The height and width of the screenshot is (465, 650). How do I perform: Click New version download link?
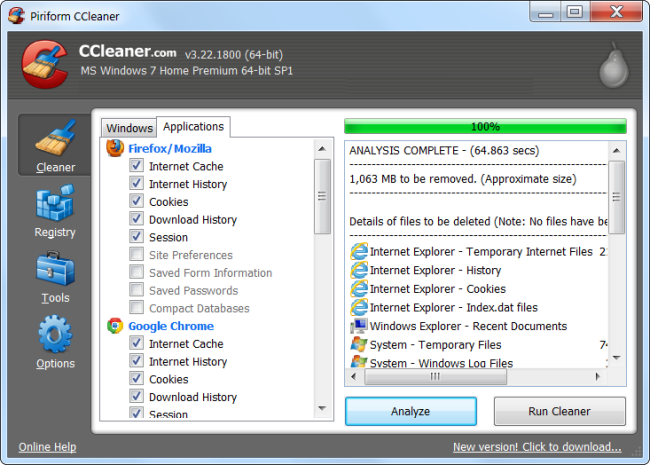[537, 447]
